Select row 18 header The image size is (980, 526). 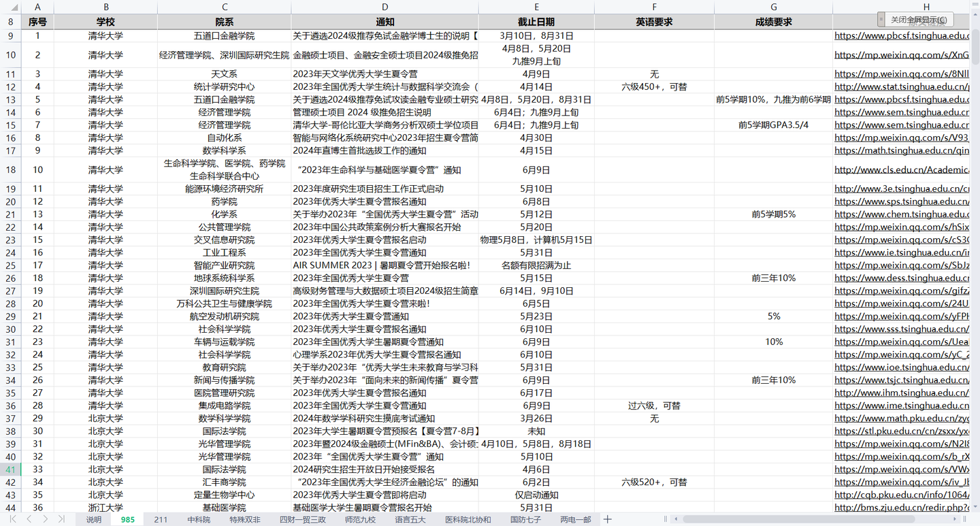11,169
